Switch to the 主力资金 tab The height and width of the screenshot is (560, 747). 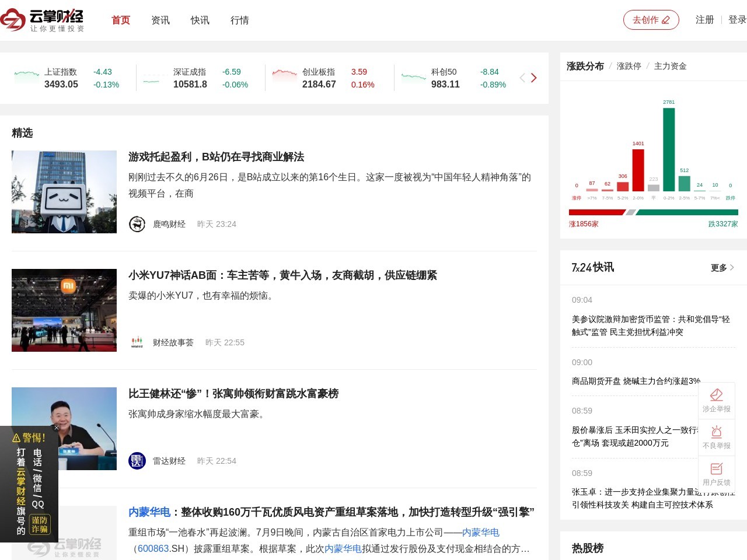coord(671,66)
